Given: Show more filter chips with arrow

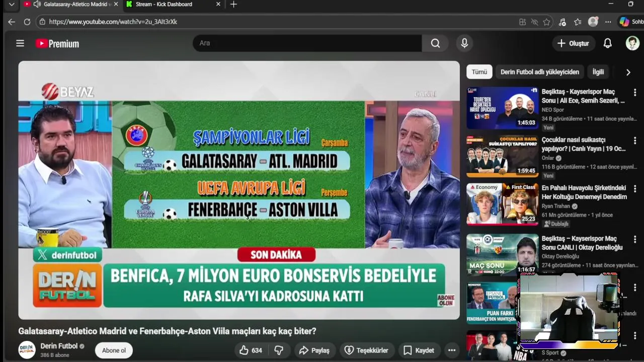Looking at the screenshot, I should pyautogui.click(x=628, y=72).
